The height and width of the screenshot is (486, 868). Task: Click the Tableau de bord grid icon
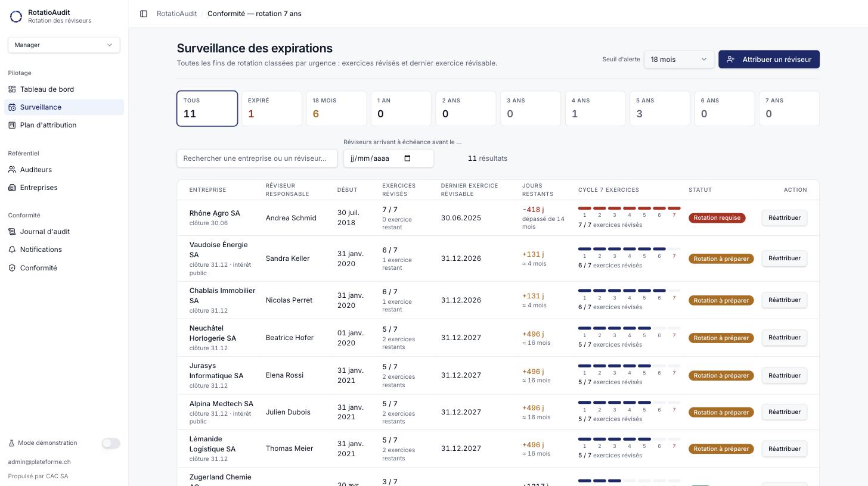12,89
